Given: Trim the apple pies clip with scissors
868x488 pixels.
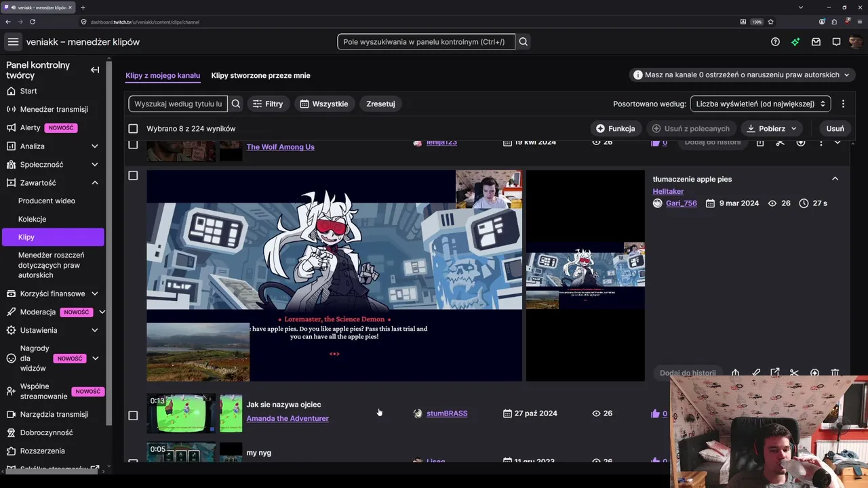Looking at the screenshot, I should [795, 373].
